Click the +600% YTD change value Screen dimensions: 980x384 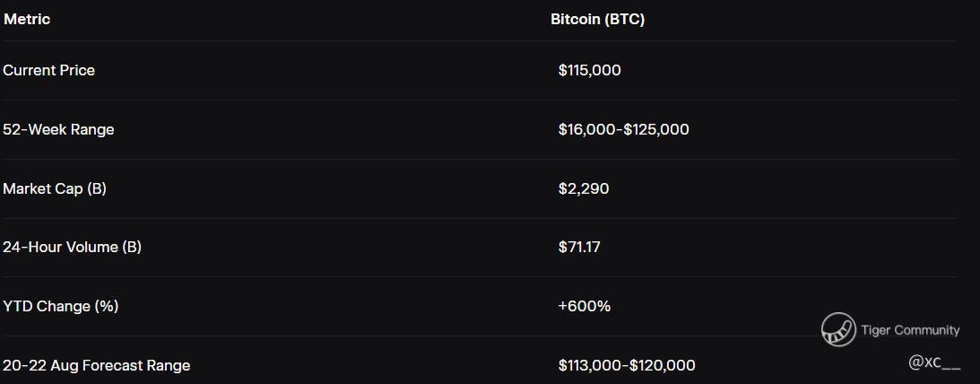(x=584, y=306)
